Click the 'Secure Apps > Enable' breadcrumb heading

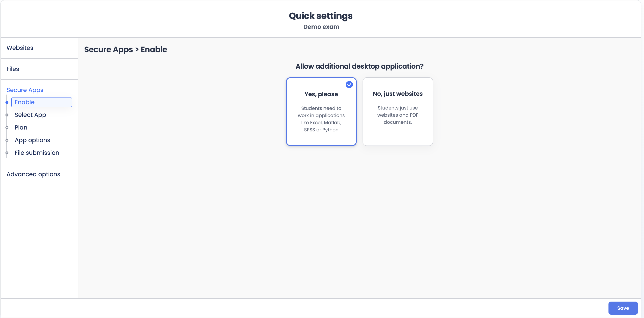pos(125,49)
